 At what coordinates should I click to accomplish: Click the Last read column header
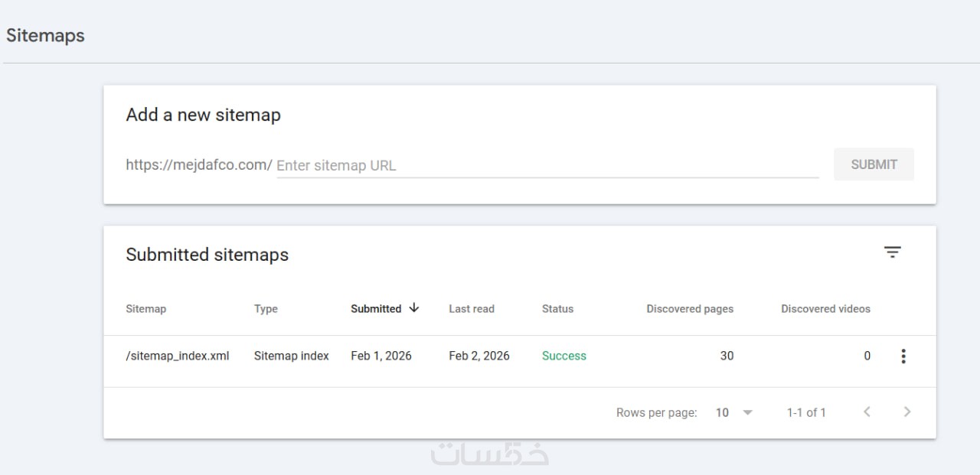pyautogui.click(x=472, y=309)
